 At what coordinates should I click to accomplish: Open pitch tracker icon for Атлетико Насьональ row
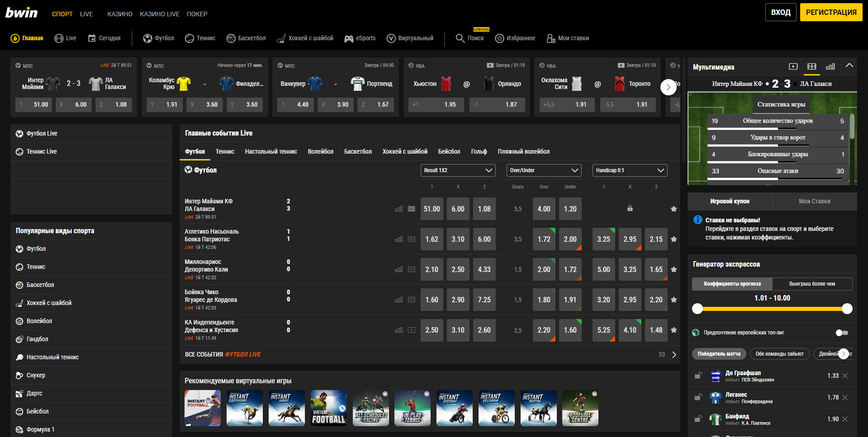coord(412,239)
